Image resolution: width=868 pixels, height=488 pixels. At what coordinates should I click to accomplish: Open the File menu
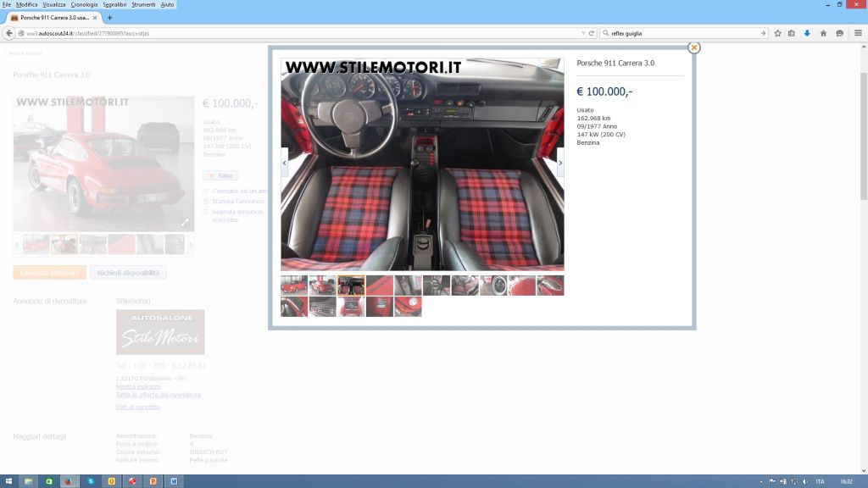[x=7, y=4]
